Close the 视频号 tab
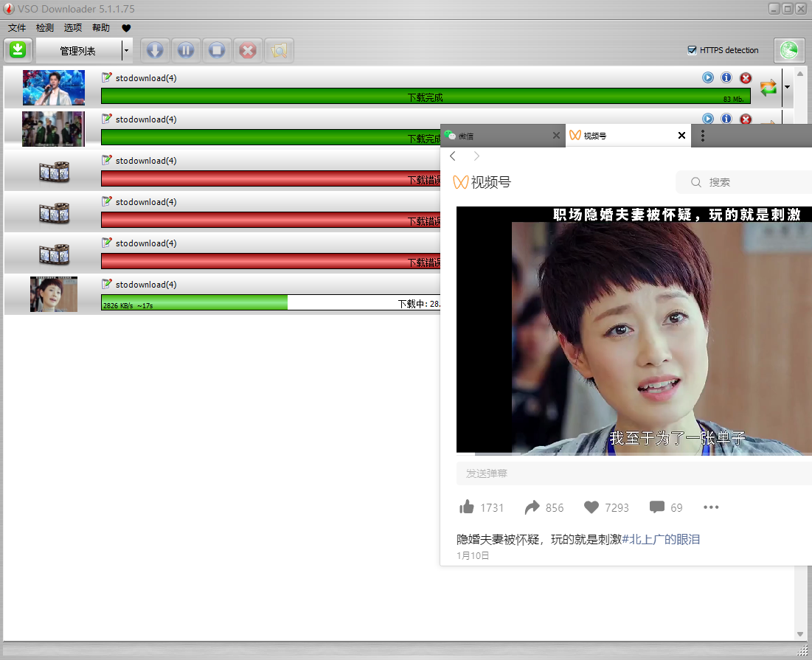Image resolution: width=812 pixels, height=660 pixels. 681,135
